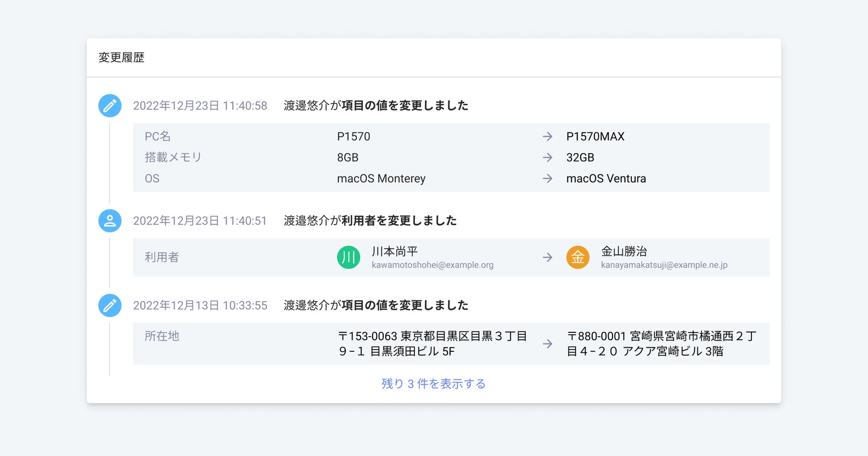Click the user name 金山勝治
868x456 pixels.
624,252
